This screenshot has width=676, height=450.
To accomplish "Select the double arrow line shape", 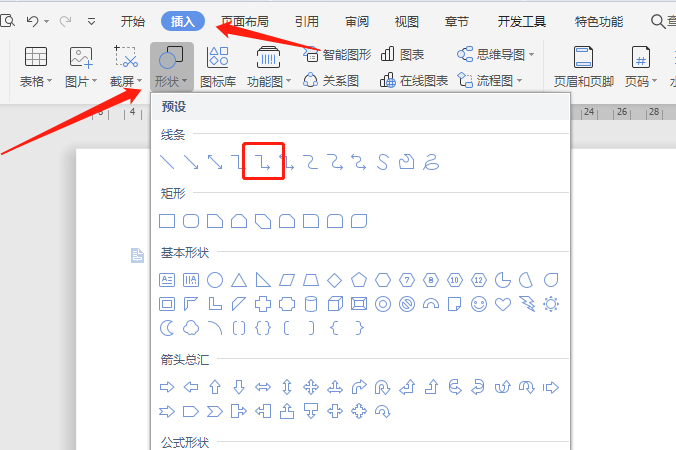I will pyautogui.click(x=215, y=162).
